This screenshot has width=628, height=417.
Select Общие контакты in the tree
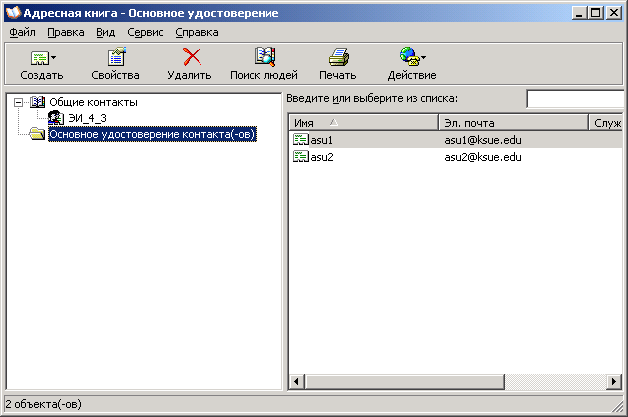[93, 102]
